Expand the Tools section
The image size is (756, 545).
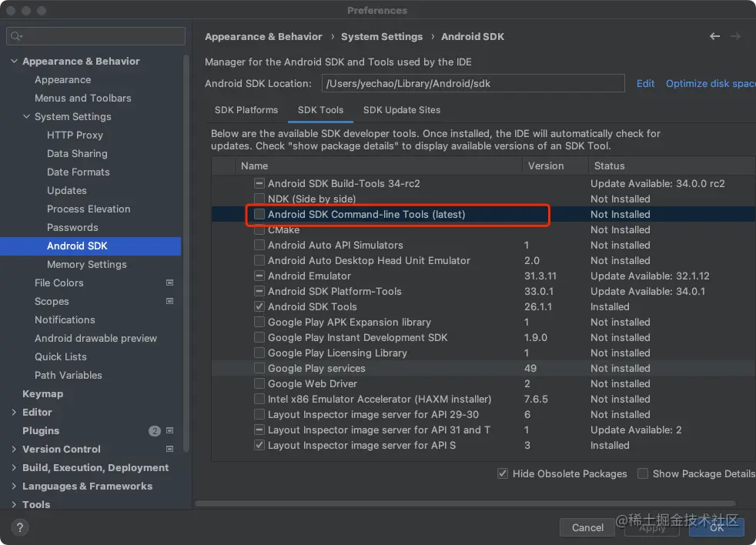coord(14,504)
